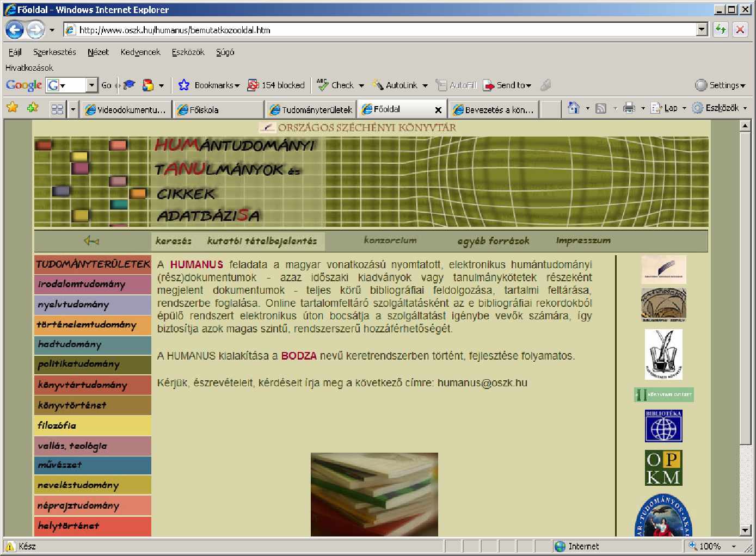Image resolution: width=756 pixels, height=556 pixels.
Task: Stop loading with the red X icon
Action: (740, 29)
